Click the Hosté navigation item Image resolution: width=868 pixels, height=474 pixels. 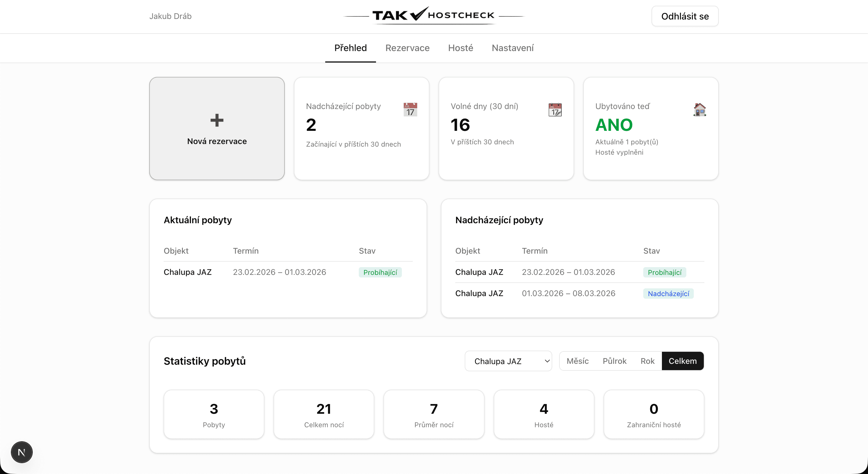click(x=460, y=48)
